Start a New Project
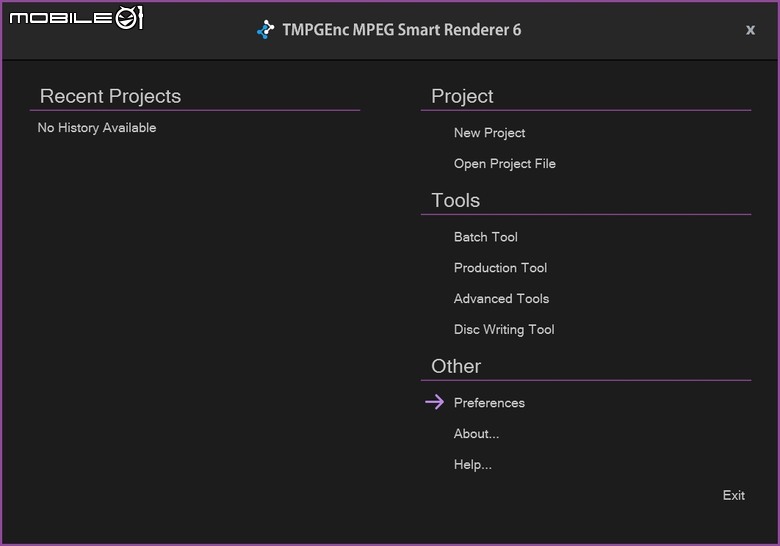Image resolution: width=780 pixels, height=546 pixels. click(489, 133)
